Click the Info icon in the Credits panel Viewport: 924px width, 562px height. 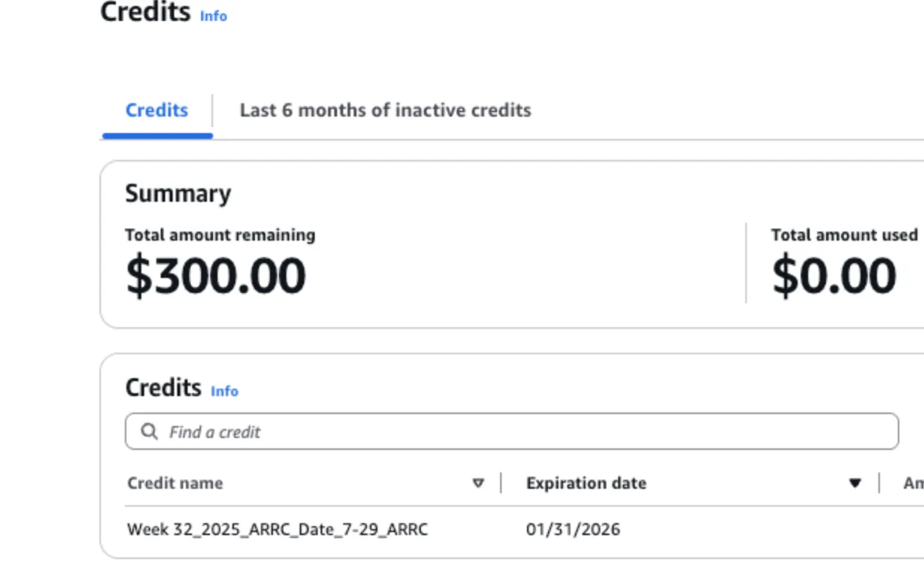point(224,392)
